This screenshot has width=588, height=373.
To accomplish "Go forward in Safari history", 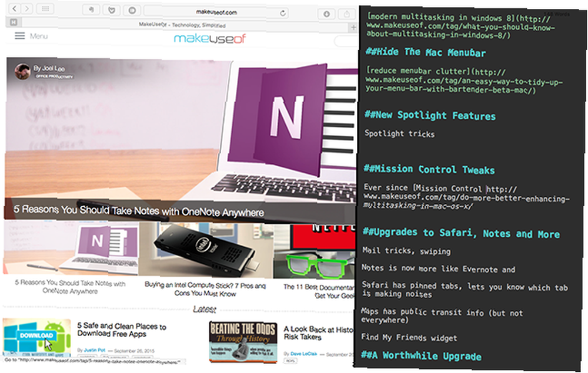I will tap(26, 9).
